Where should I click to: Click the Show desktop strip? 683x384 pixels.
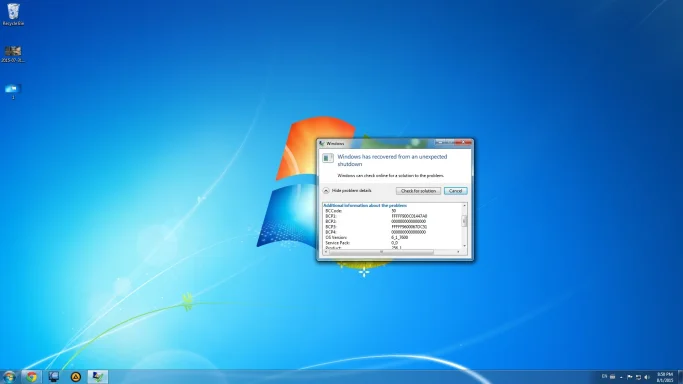680,377
